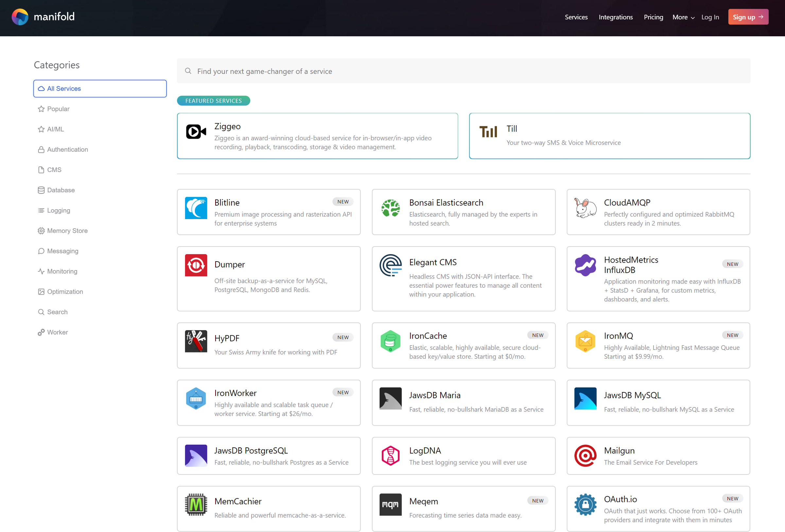Click the OAuth.io gear lock icon
The height and width of the screenshot is (532, 785).
(585, 504)
